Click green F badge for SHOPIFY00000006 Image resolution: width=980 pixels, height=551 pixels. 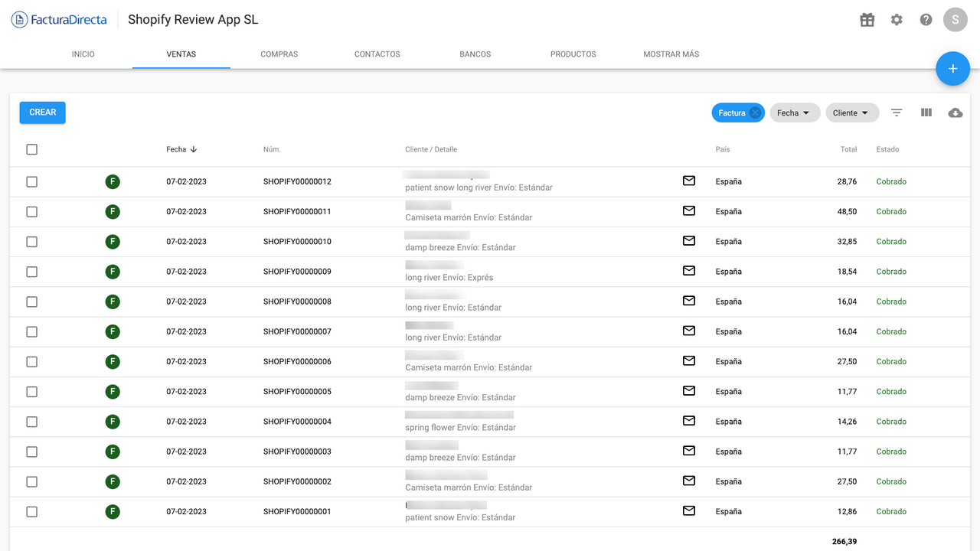[x=113, y=361]
